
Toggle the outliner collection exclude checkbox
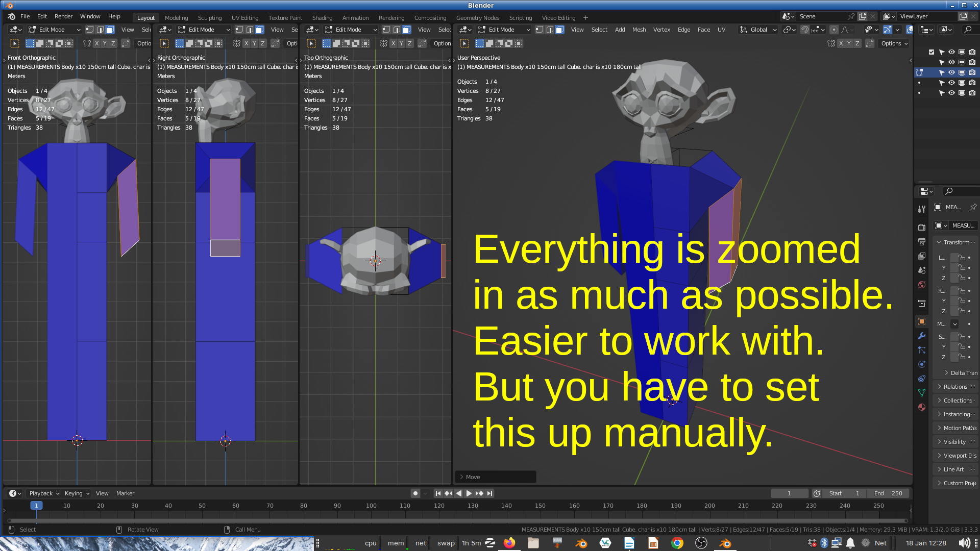(x=932, y=52)
